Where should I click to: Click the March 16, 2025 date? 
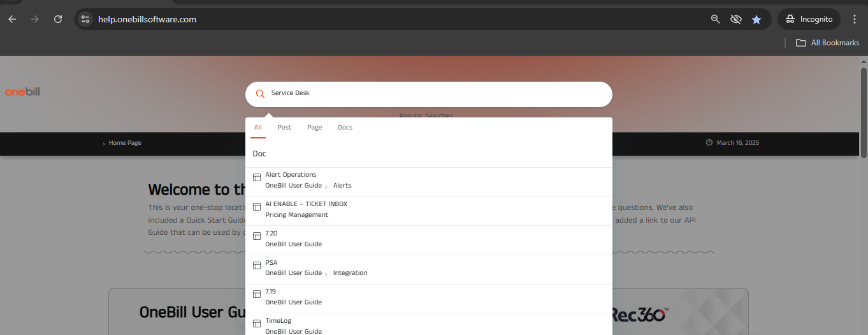[x=737, y=143]
